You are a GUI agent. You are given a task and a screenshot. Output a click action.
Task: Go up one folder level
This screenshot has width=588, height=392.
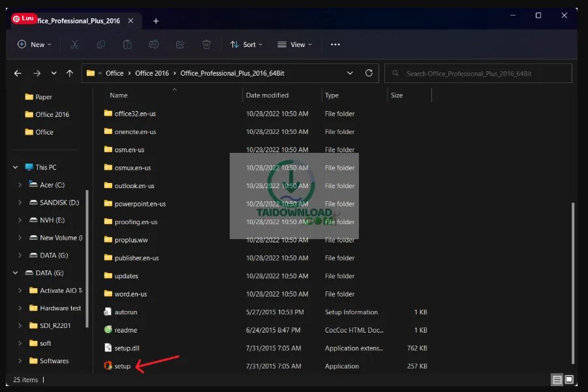coord(70,73)
